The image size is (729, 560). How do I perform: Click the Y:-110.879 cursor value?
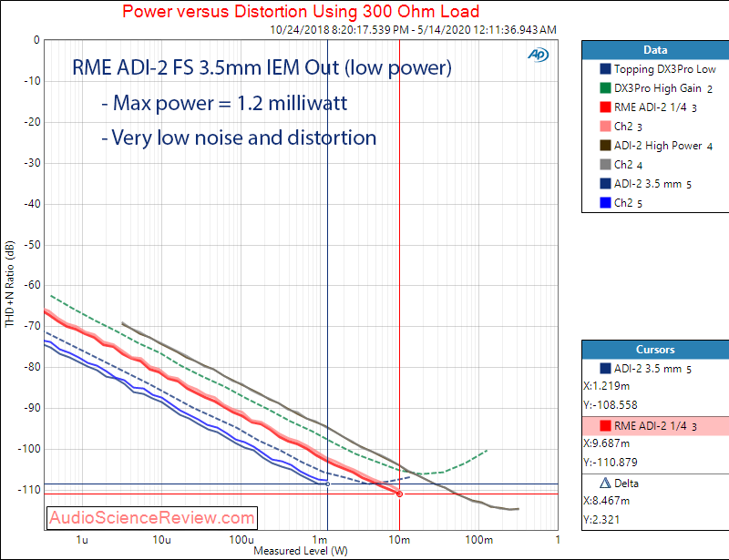(610, 463)
